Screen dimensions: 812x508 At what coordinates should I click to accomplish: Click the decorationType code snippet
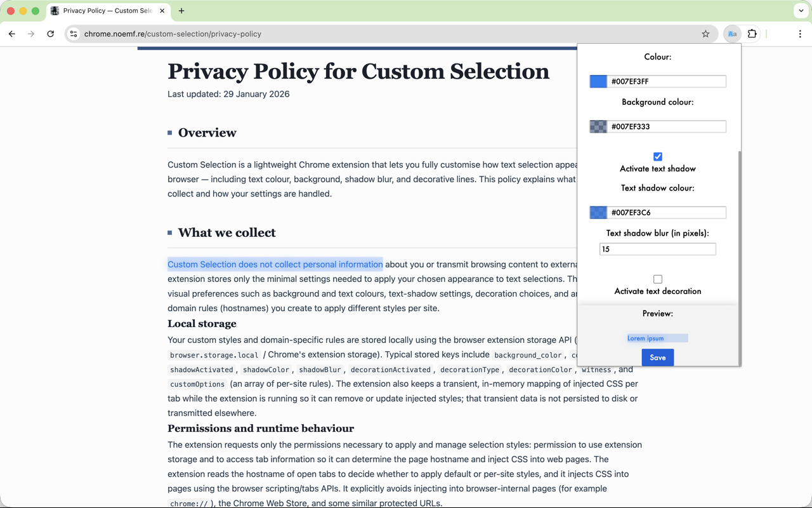[470, 370]
